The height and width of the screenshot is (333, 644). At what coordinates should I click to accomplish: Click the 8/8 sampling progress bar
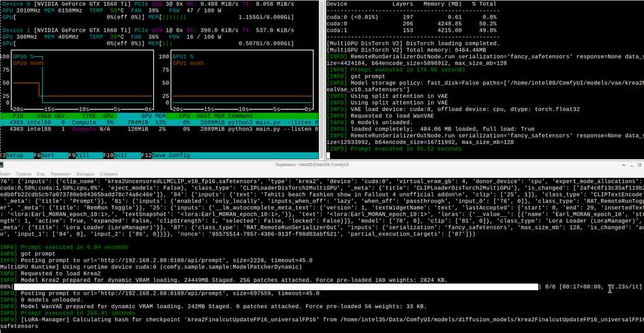click(276, 286)
